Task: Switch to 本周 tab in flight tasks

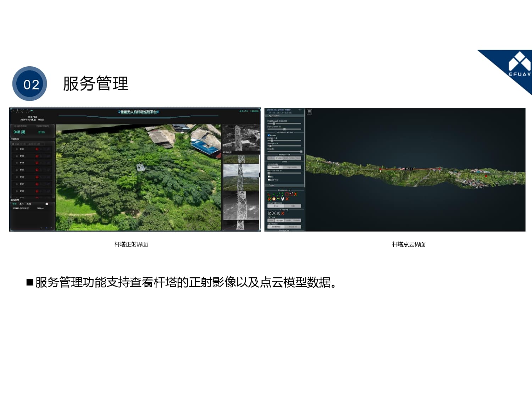Action: click(29, 204)
